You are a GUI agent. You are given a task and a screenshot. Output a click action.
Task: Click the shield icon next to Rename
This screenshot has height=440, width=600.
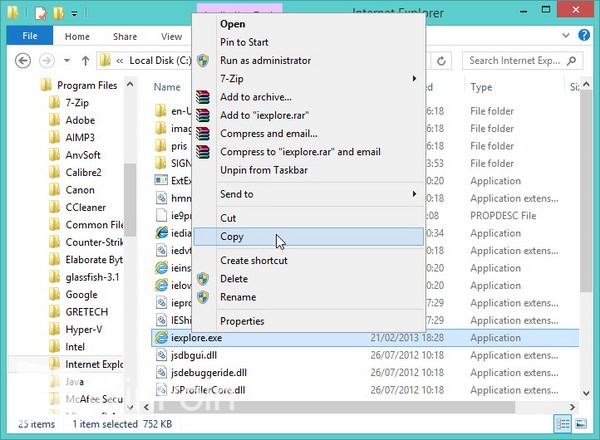(x=203, y=297)
